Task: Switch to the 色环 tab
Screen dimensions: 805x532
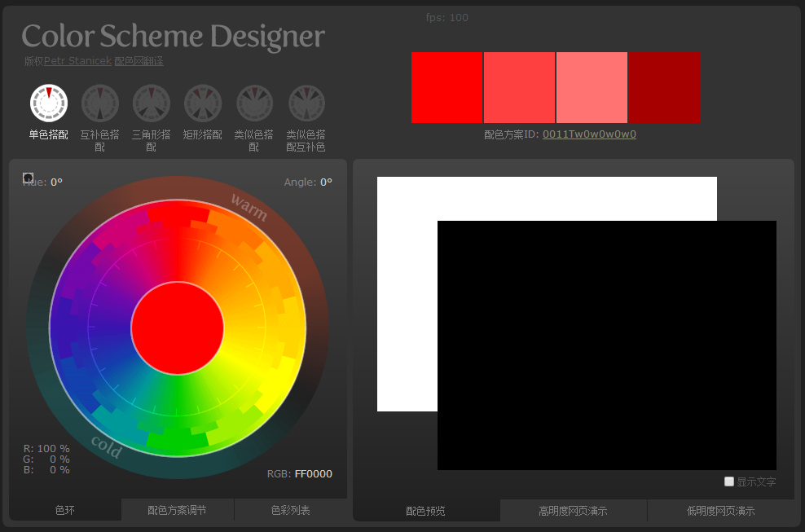Action: (65, 510)
